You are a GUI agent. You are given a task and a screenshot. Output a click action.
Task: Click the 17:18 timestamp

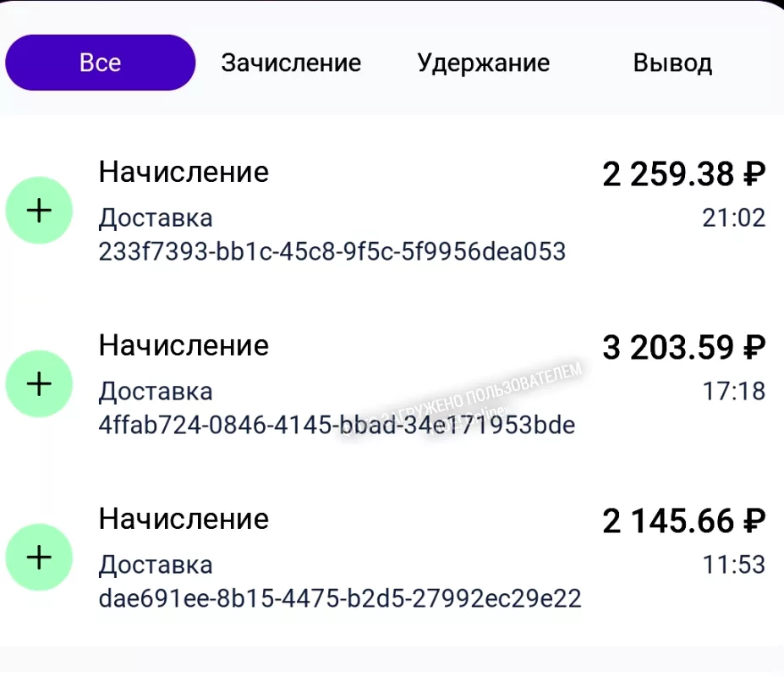(733, 391)
